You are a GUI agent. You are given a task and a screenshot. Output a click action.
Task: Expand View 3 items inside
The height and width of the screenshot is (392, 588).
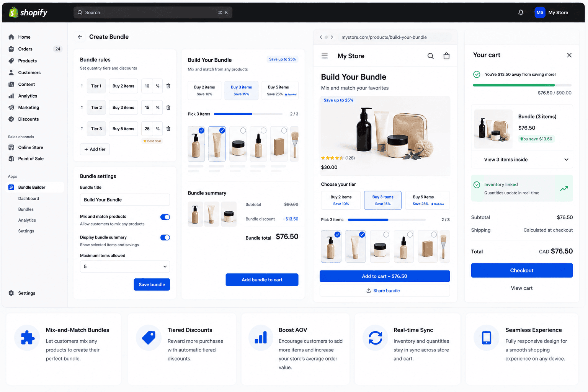pyautogui.click(x=522, y=160)
